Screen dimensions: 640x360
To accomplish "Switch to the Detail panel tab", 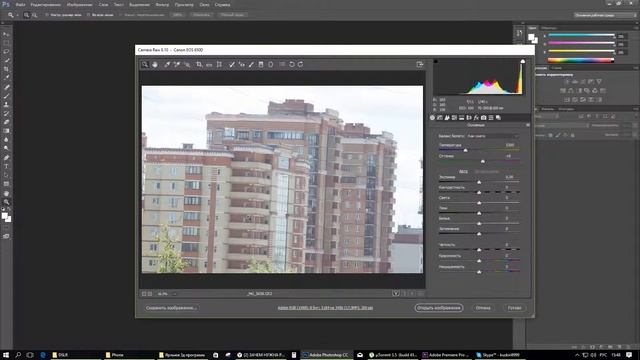I will tap(447, 118).
